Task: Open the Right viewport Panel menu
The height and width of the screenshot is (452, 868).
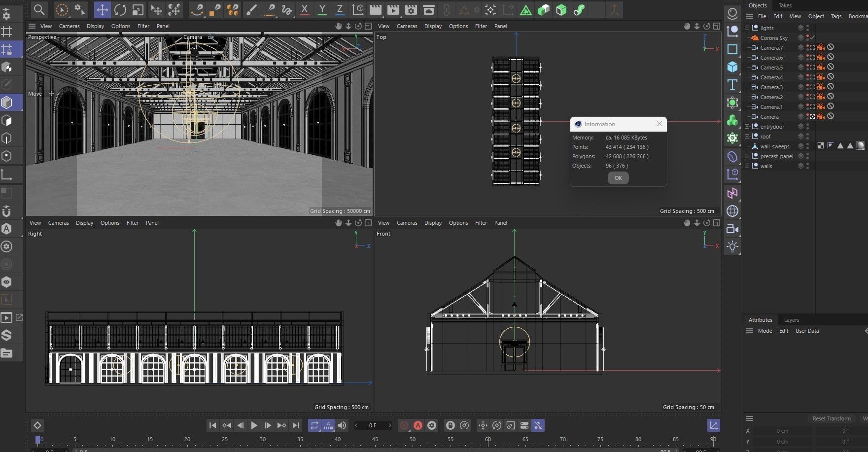Action: pos(152,223)
